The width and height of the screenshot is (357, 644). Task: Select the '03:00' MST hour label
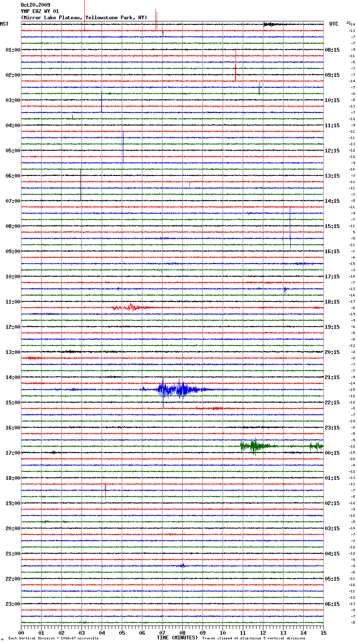pyautogui.click(x=13, y=100)
